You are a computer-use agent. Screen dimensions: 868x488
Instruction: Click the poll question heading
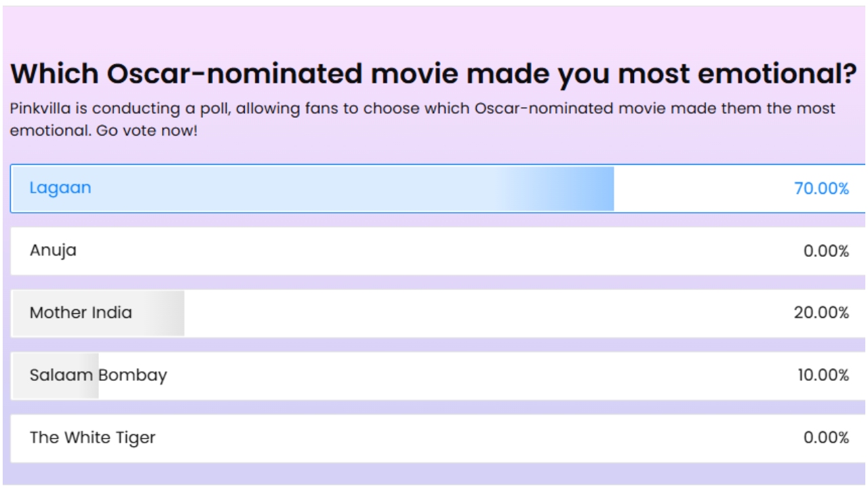(x=434, y=73)
